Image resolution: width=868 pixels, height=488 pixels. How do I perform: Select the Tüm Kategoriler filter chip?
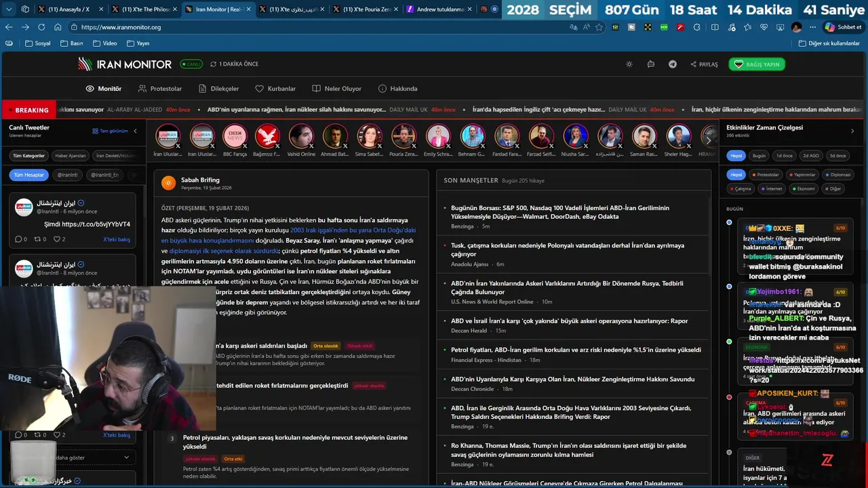29,156
